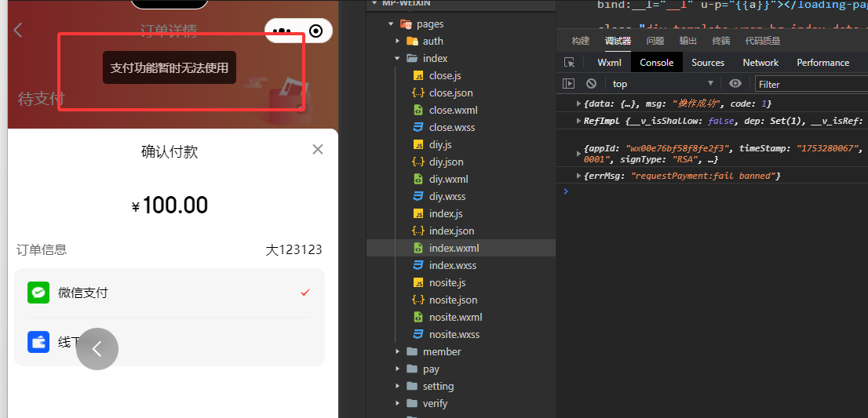
Task: Tap the floating gray back circle button
Action: coord(97,349)
